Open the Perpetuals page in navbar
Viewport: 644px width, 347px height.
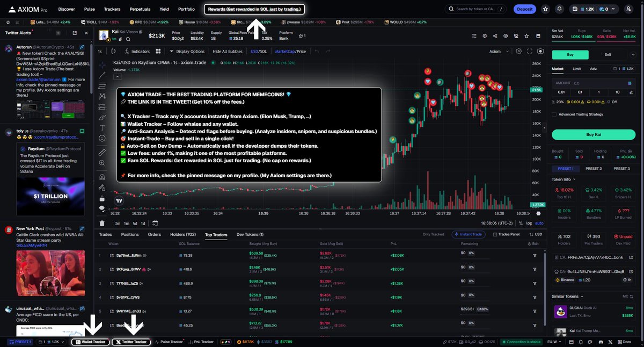(140, 9)
